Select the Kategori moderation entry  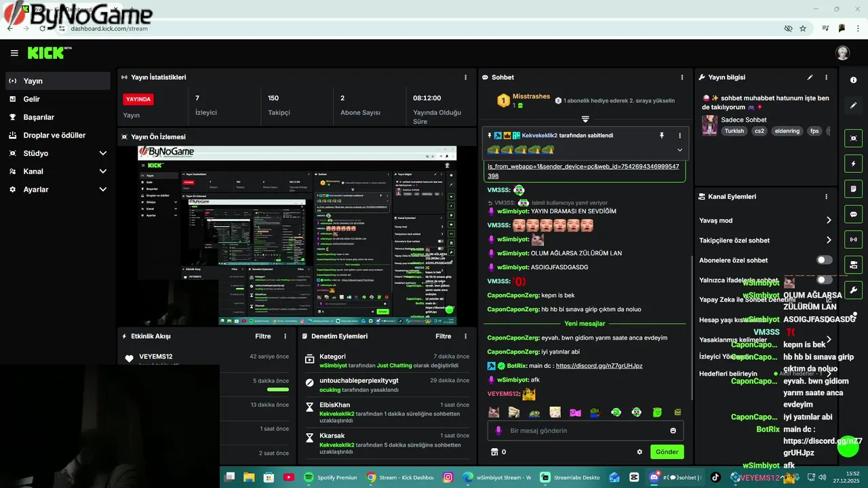point(387,361)
